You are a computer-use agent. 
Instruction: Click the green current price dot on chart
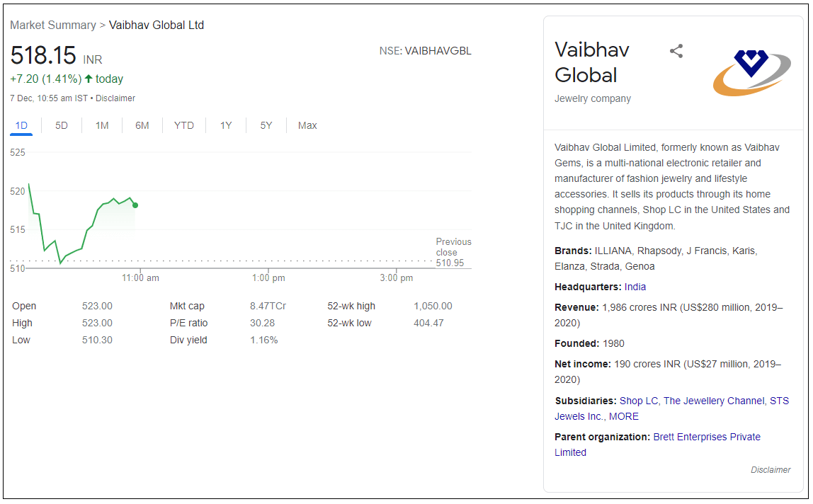click(x=135, y=205)
